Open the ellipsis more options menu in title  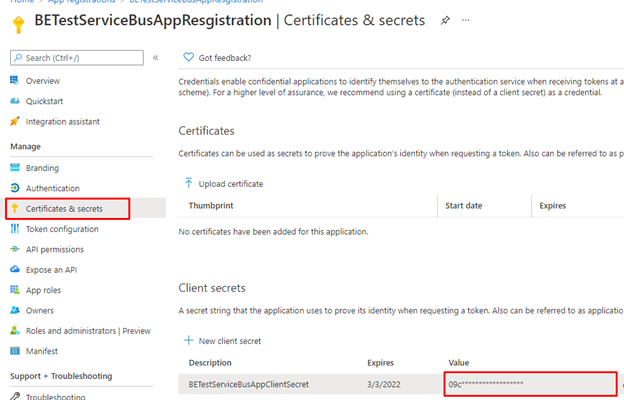[465, 20]
